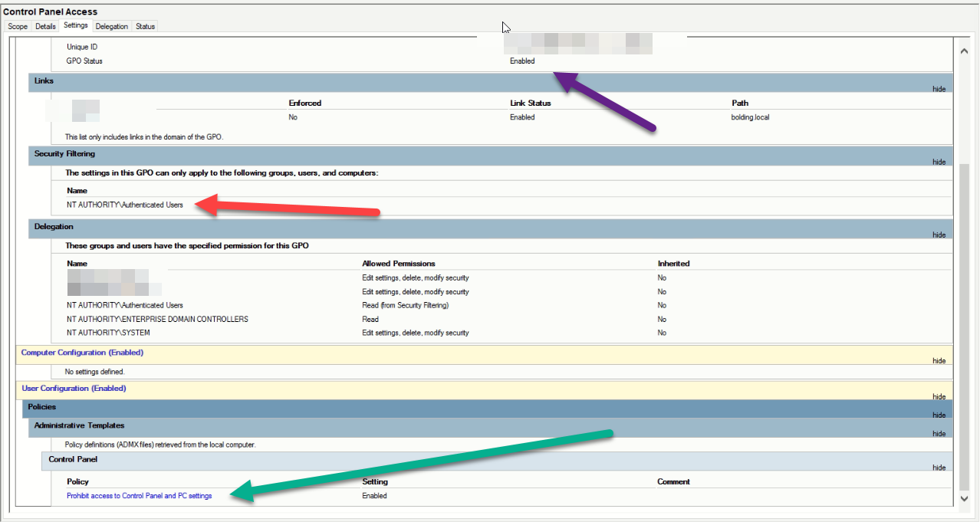Open the Details tab

click(45, 25)
